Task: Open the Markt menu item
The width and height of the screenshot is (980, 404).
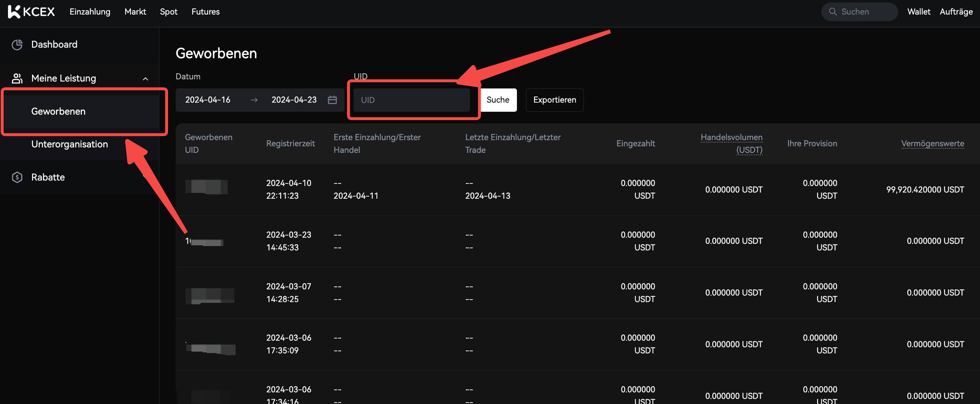Action: coord(135,12)
